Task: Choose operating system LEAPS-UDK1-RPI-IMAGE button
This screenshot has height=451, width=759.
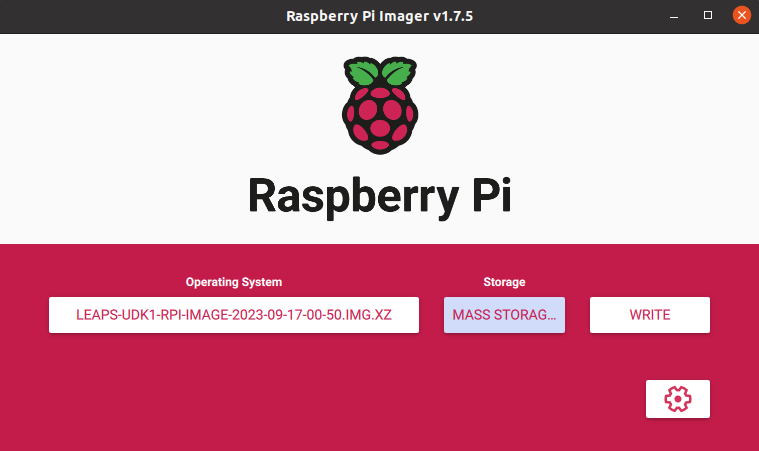Action: [234, 315]
